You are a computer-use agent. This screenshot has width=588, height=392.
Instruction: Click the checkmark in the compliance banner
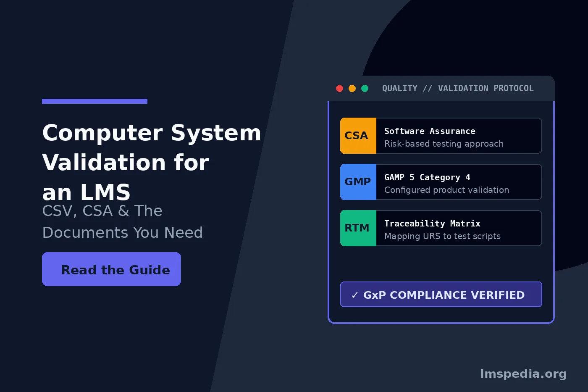pos(354,295)
